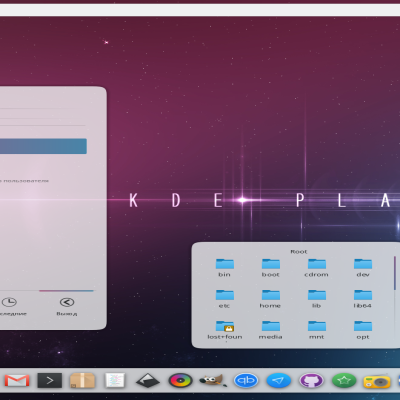
Task: Open the media folder in Root widget
Action: click(x=271, y=330)
